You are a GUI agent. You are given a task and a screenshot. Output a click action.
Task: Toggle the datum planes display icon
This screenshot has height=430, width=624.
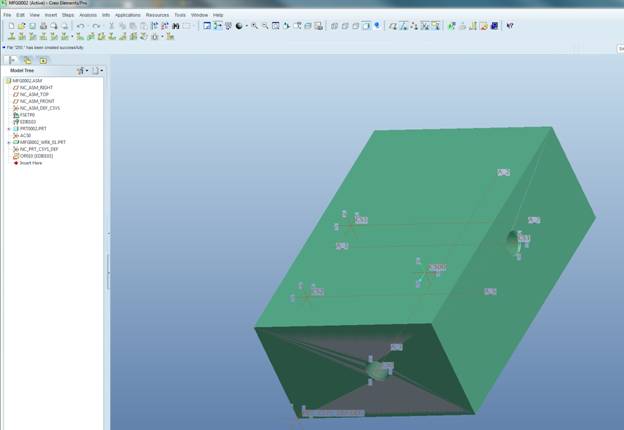[392, 26]
